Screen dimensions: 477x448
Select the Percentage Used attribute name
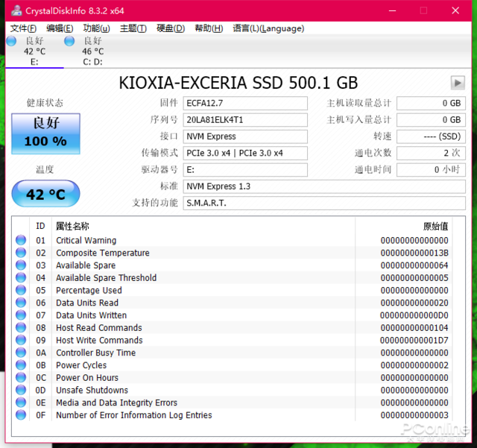click(x=89, y=291)
